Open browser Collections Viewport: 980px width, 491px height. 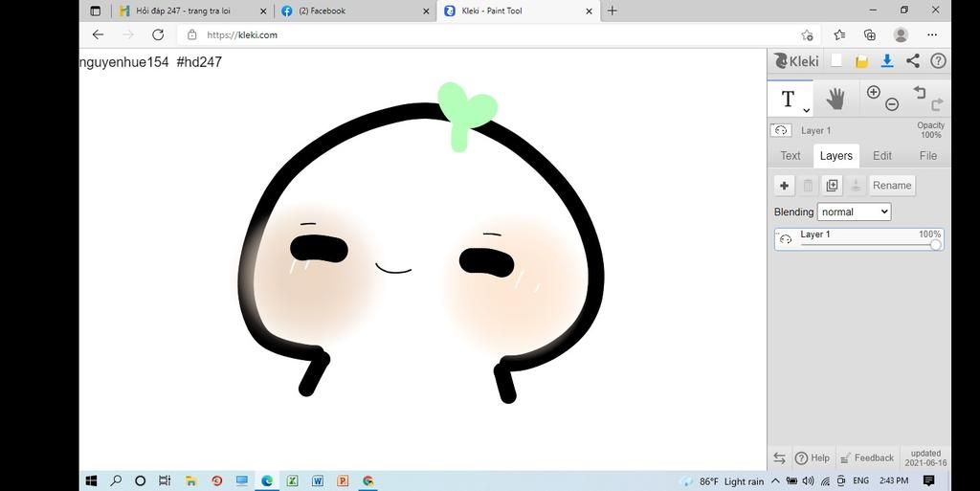(869, 35)
